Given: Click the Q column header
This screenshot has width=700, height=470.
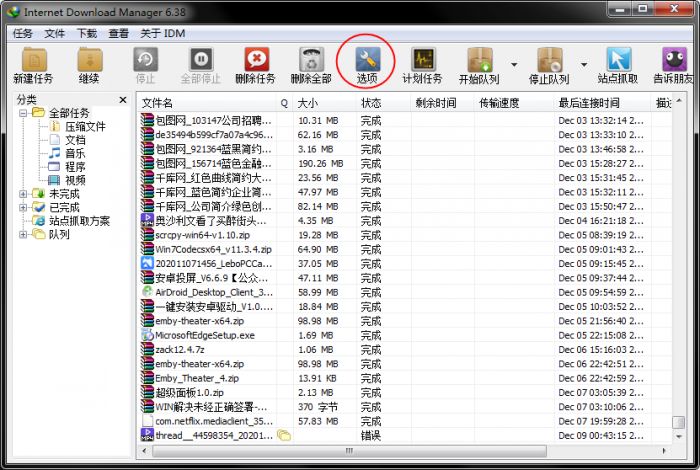Looking at the screenshot, I should point(284,103).
